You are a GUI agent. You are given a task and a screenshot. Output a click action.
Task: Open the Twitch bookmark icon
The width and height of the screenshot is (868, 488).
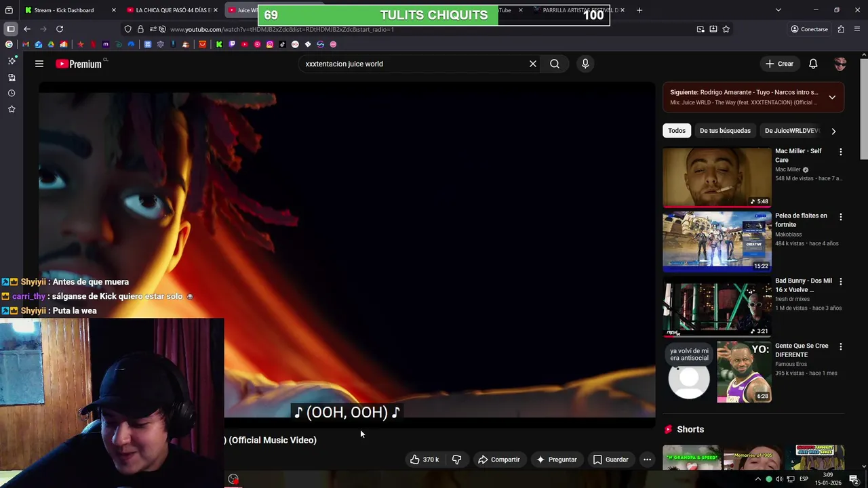[232, 44]
